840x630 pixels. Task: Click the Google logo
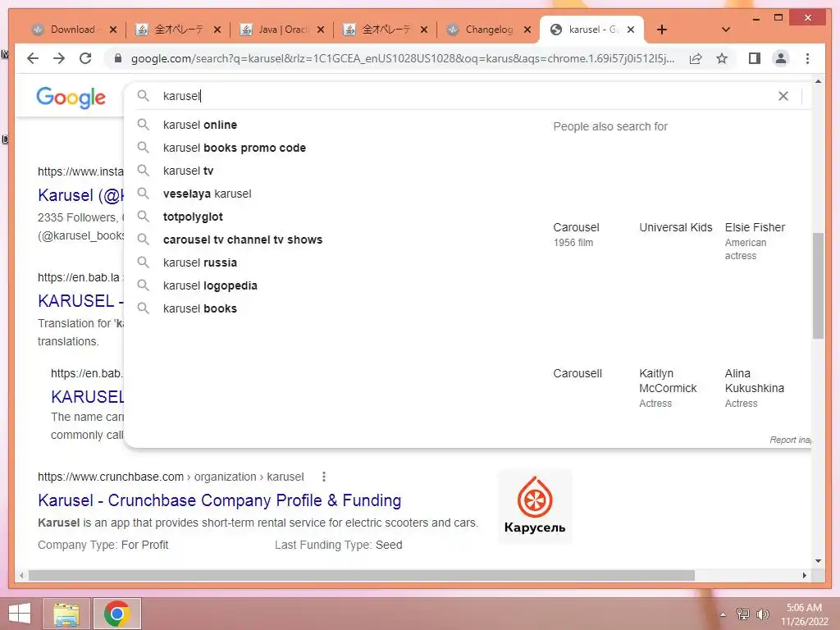71,98
